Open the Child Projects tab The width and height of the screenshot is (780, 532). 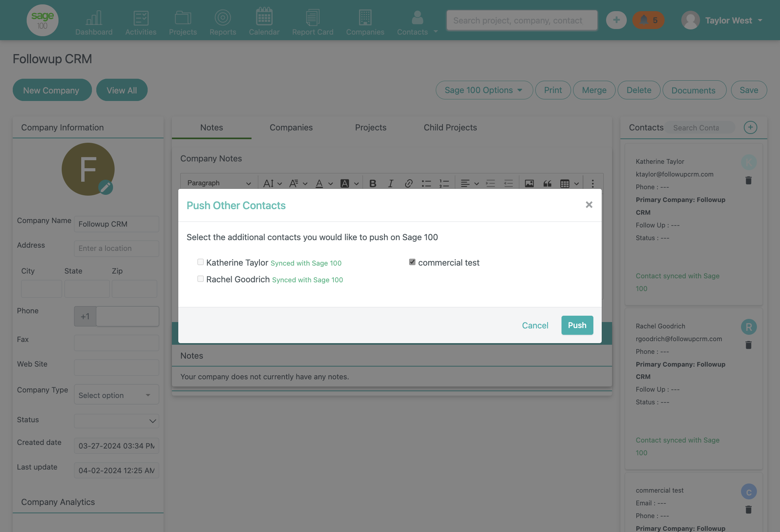point(450,128)
